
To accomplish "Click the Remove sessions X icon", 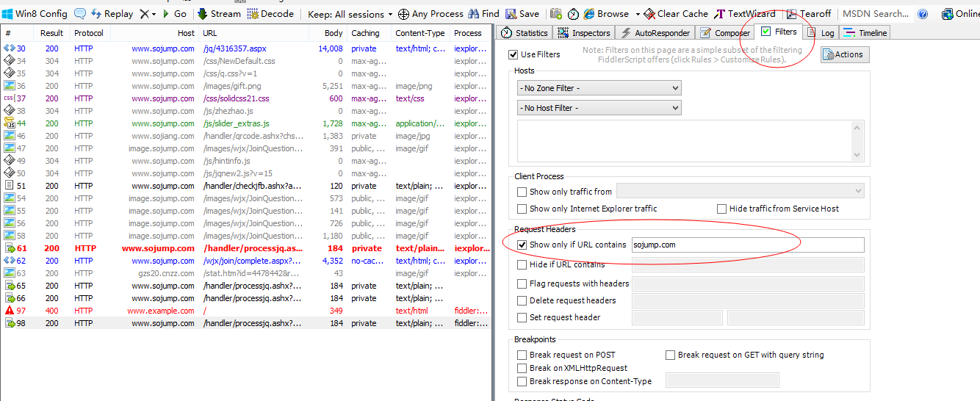I will click(144, 13).
